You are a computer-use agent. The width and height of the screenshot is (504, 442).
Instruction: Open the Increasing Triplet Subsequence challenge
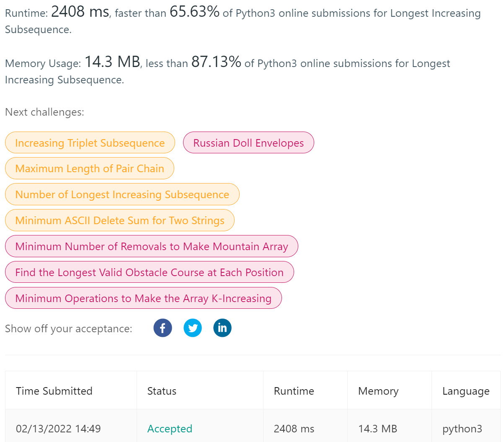[90, 142]
